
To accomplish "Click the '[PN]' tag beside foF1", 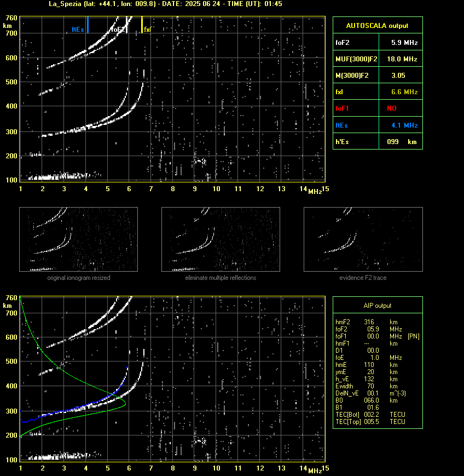I will (414, 336).
